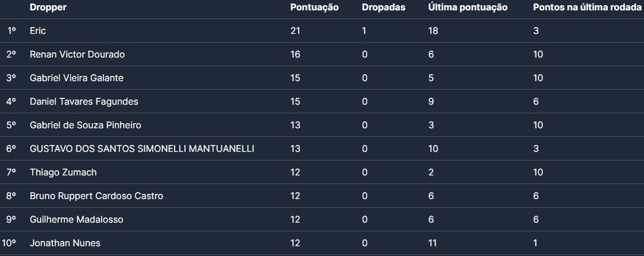644x256 pixels.
Task: Click the 1º rank cell
Action: pos(11,30)
